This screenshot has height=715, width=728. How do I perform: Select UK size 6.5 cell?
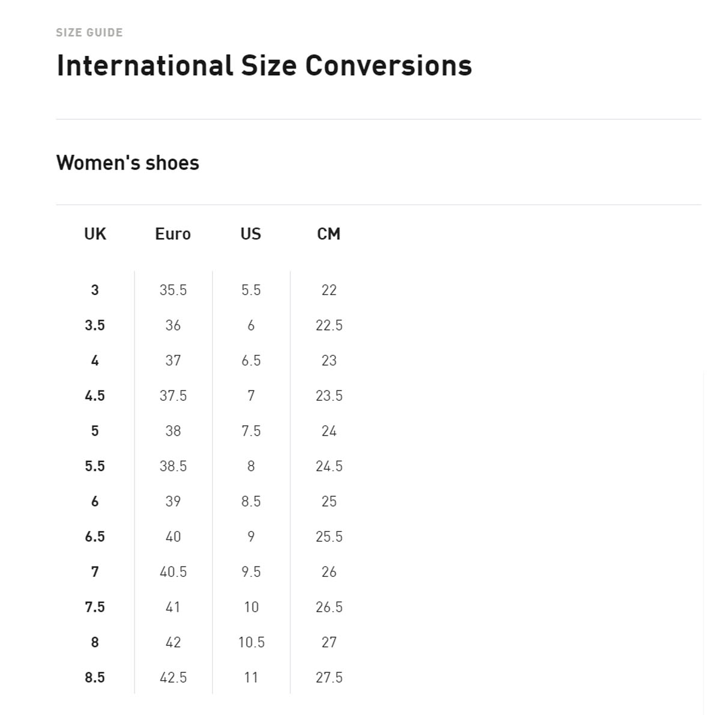[95, 537]
